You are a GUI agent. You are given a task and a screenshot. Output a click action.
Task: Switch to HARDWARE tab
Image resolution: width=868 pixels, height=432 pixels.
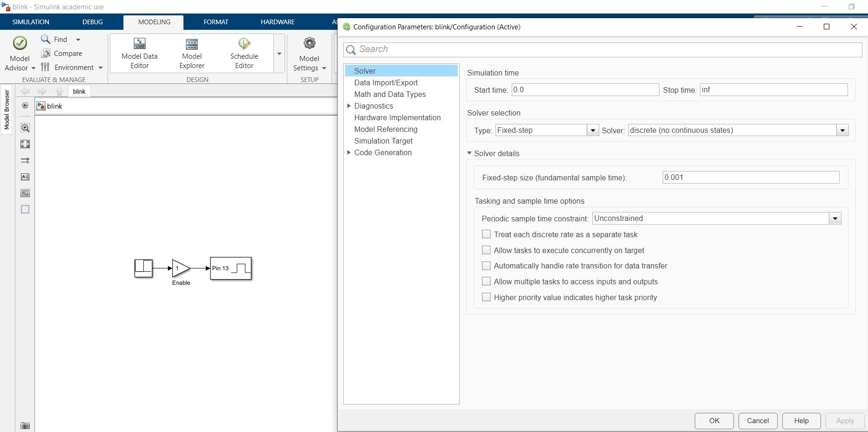278,22
